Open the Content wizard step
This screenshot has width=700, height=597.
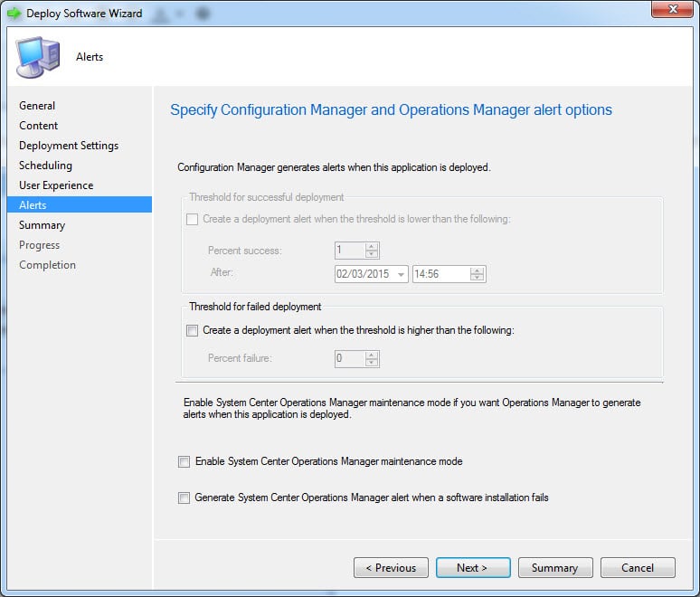[x=39, y=126]
